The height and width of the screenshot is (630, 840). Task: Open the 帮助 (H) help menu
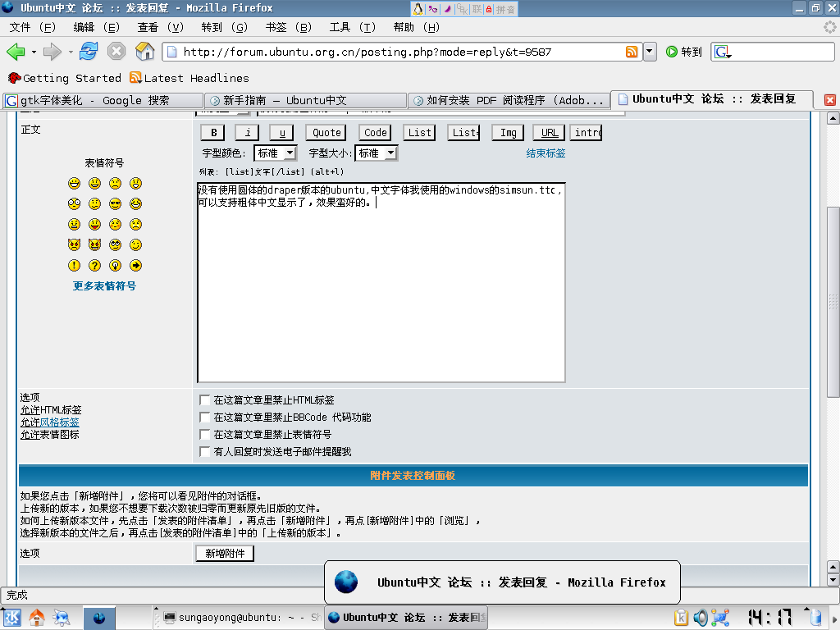[x=416, y=27]
